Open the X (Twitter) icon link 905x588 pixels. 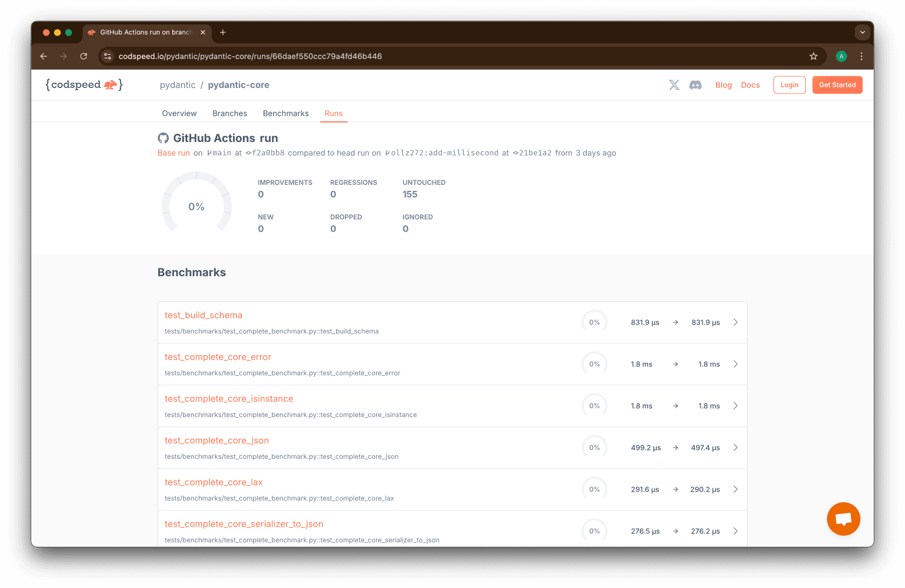point(674,85)
